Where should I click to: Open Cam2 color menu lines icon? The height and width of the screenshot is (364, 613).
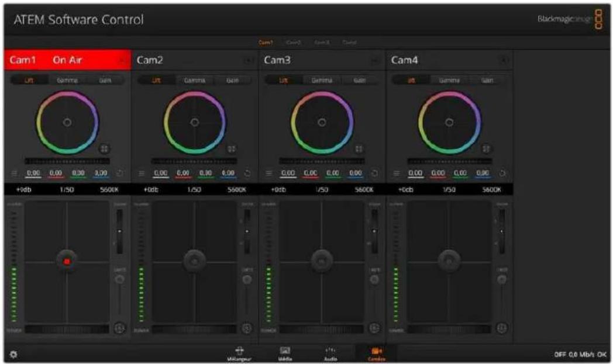click(x=142, y=173)
